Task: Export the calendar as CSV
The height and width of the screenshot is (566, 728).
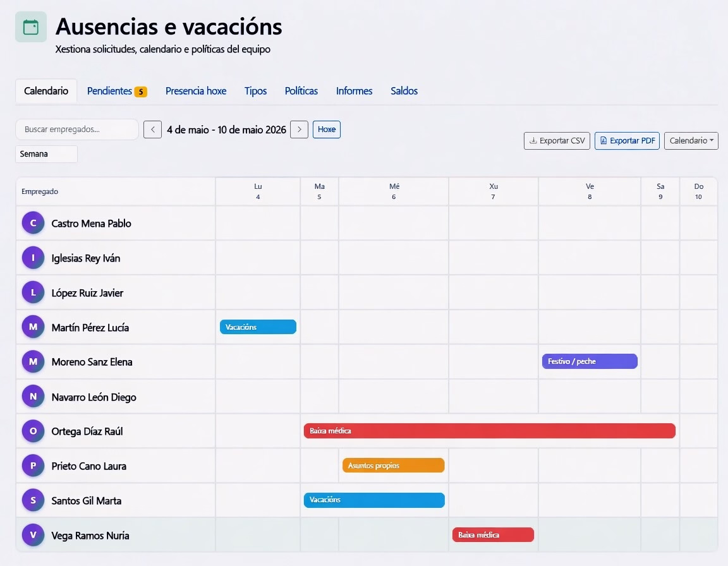Action: coord(557,141)
